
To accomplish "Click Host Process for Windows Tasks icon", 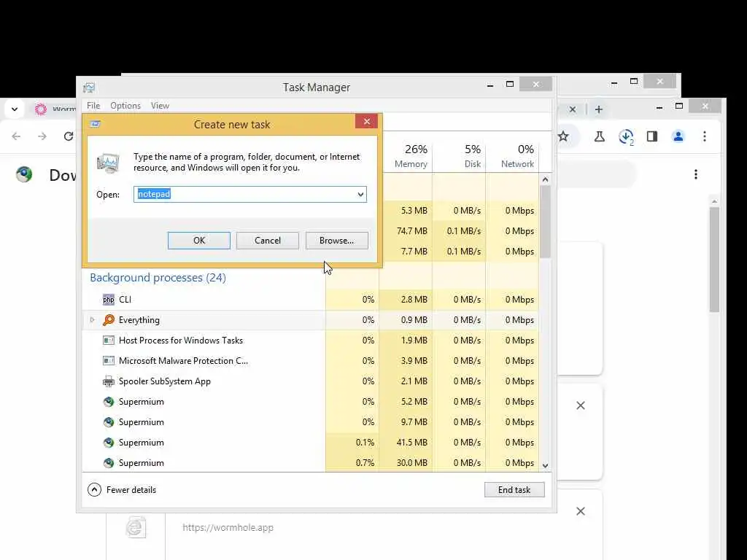I will (109, 341).
